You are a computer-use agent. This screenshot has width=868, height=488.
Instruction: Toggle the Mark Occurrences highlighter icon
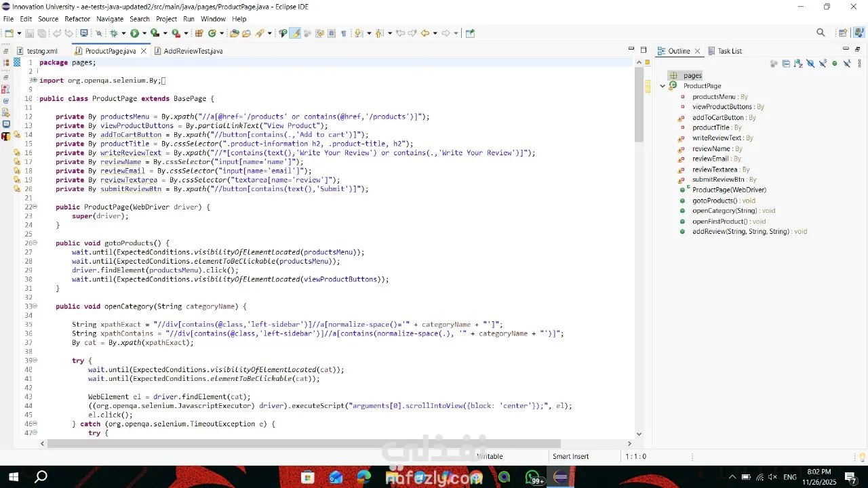tap(296, 33)
